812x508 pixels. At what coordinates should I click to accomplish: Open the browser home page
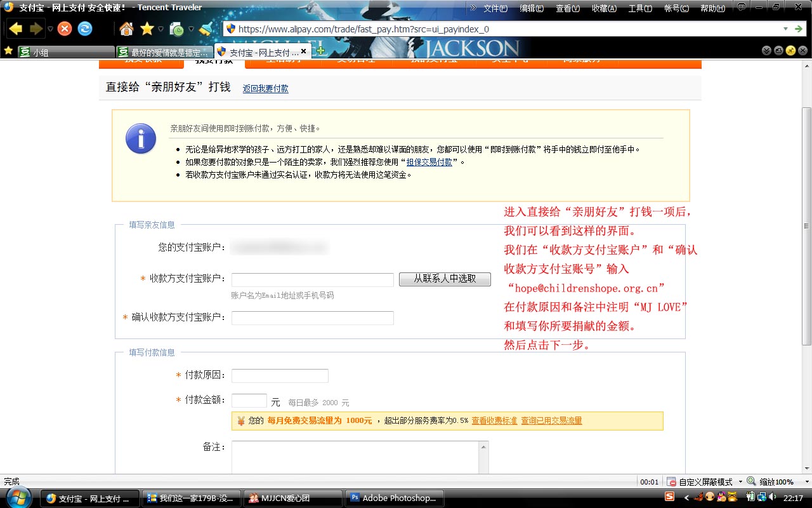(x=126, y=29)
